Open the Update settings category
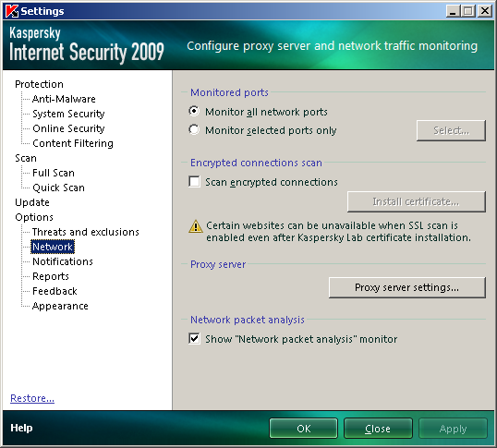Screen dimensions: 497x448 (x=32, y=202)
